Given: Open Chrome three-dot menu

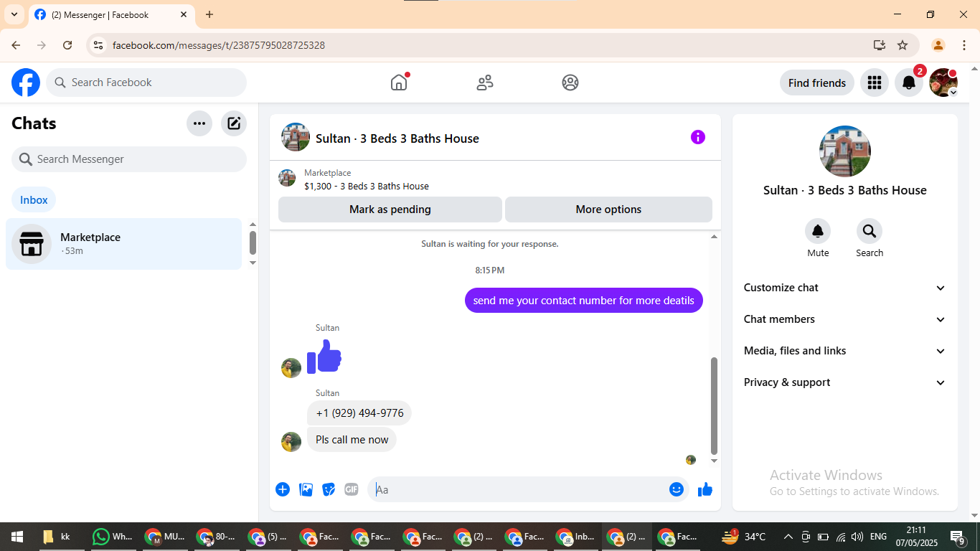Looking at the screenshot, I should tap(964, 45).
